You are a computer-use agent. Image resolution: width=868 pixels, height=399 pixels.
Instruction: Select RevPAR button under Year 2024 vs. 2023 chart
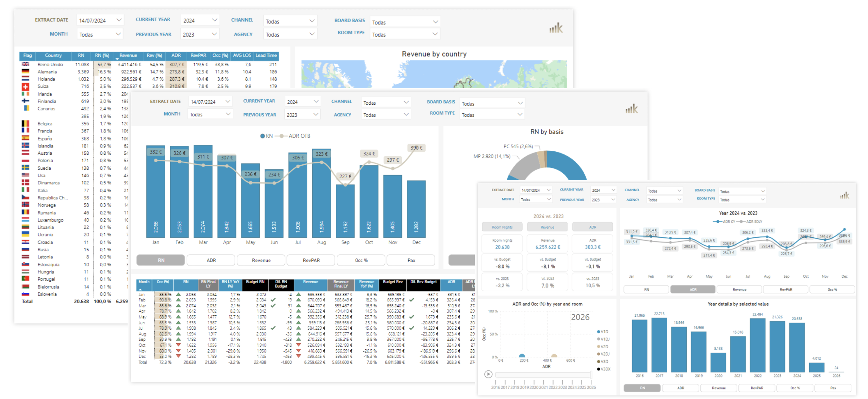click(786, 290)
